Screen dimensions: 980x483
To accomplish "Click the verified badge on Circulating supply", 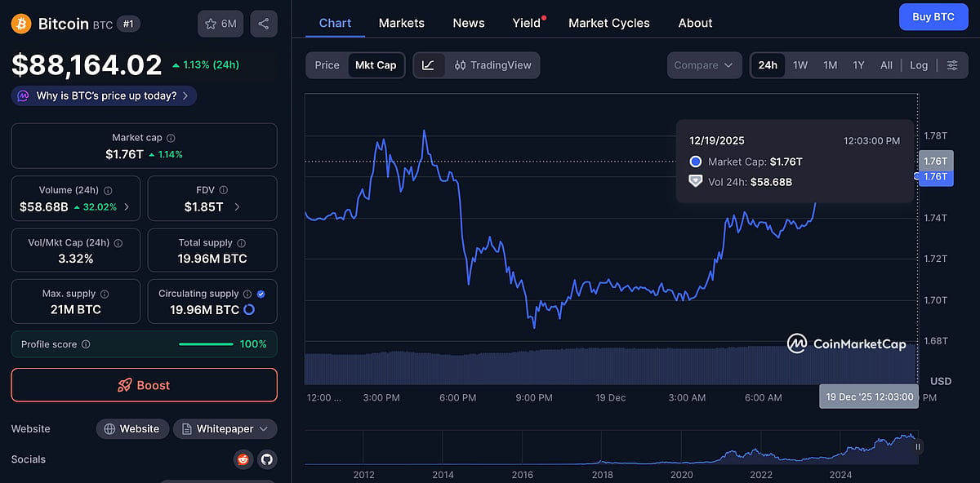I will (x=261, y=294).
